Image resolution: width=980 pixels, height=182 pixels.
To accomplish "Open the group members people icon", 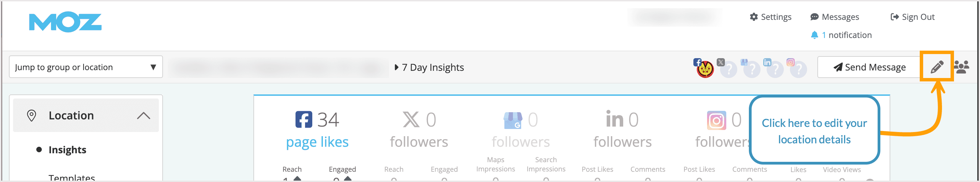I will (962, 67).
